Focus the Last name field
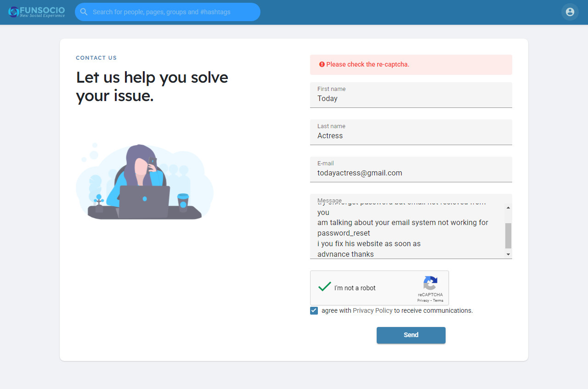Viewport: 588px width, 389px height. point(411,135)
